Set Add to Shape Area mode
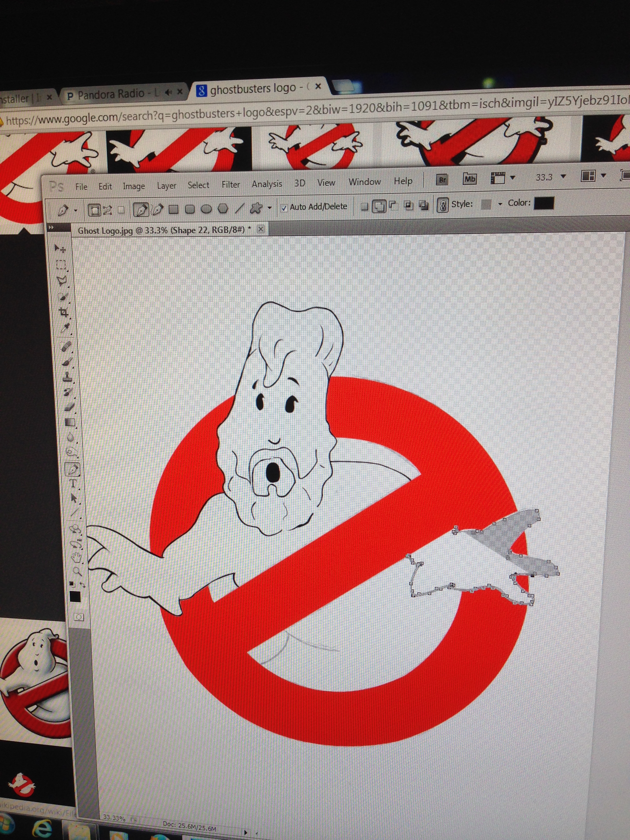 click(x=380, y=207)
